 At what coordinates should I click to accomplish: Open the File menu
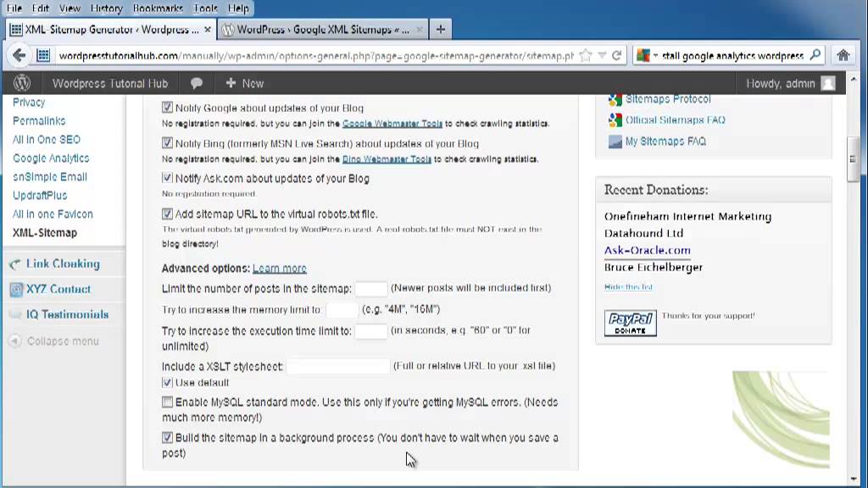14,8
